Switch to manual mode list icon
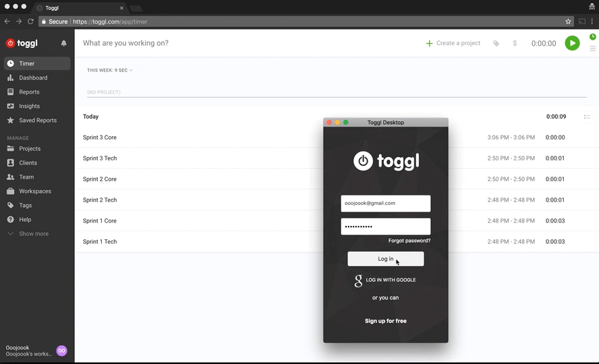This screenshot has width=599, height=364. 592,49
